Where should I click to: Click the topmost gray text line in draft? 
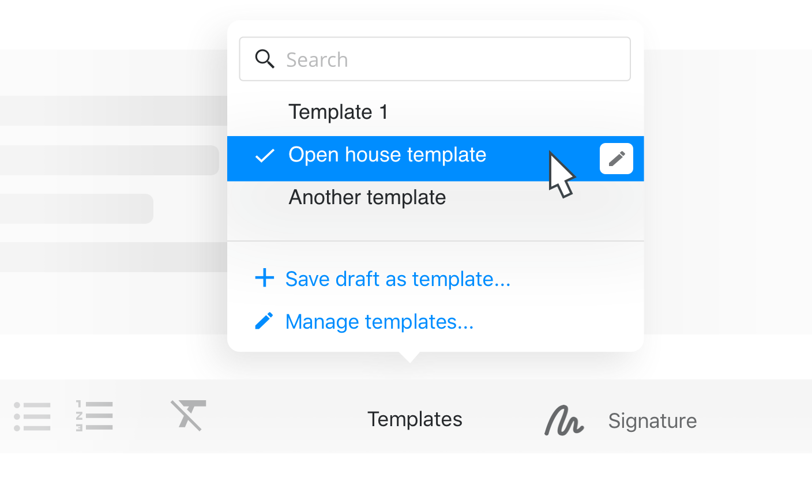tap(114, 111)
